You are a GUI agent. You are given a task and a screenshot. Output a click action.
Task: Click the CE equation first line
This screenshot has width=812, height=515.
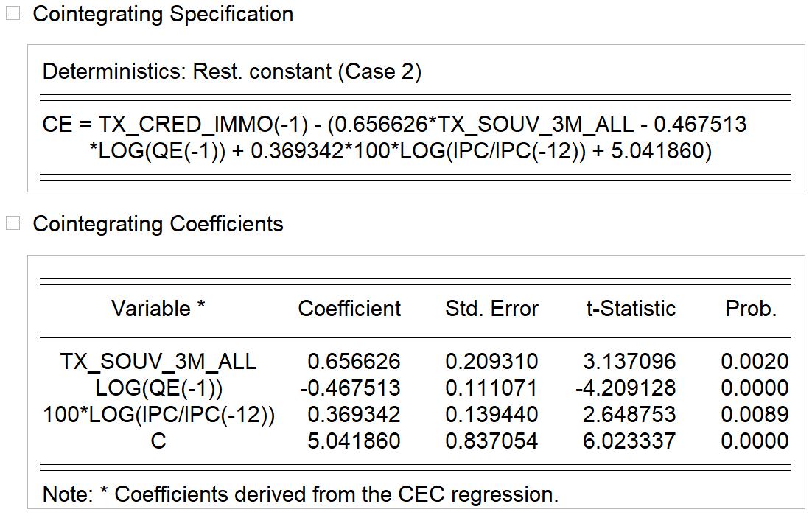394,125
